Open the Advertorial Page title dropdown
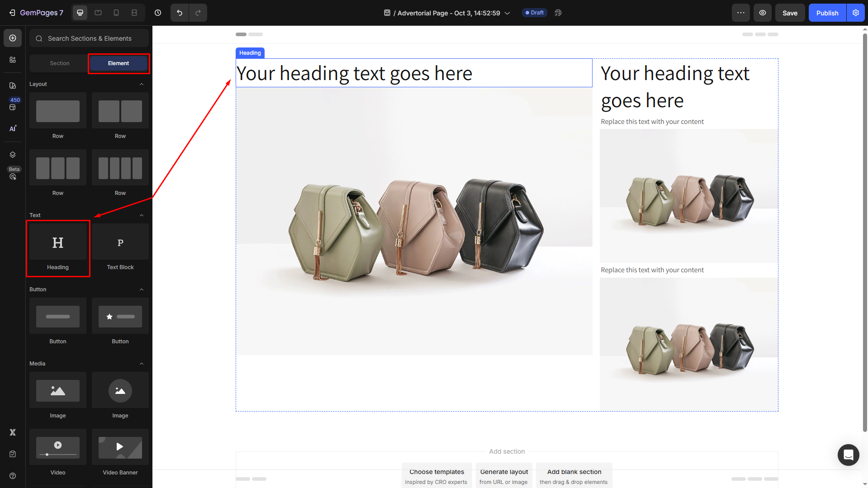The height and width of the screenshot is (488, 868). tap(508, 13)
